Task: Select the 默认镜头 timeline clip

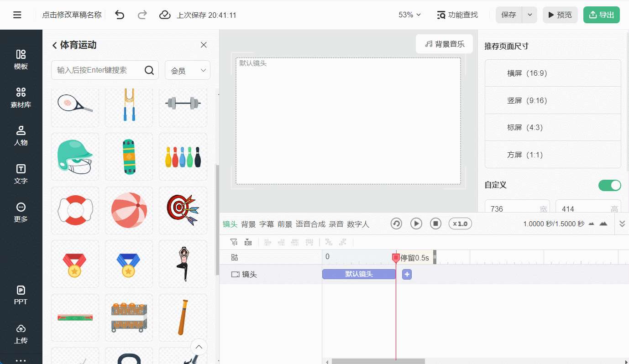Action: point(359,274)
